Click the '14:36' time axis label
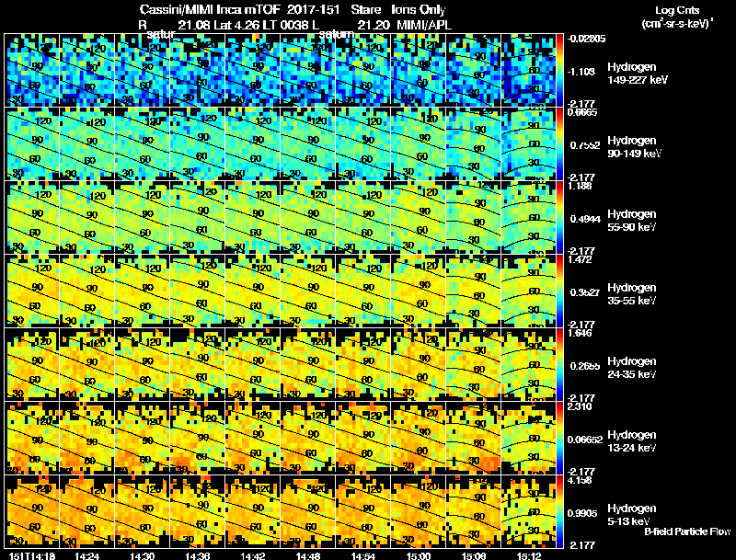This screenshot has height=560, width=736. 197,555
